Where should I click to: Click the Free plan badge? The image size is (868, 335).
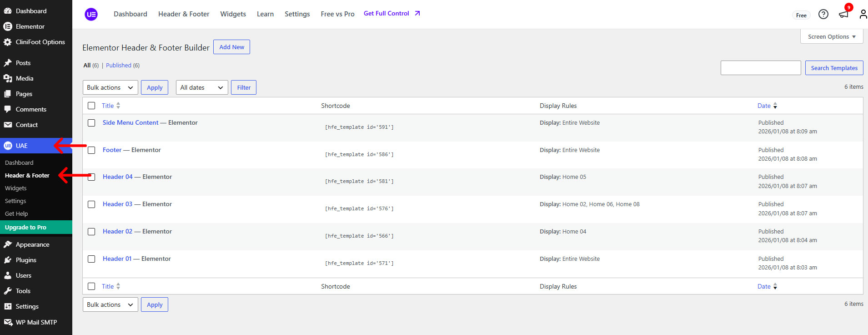pyautogui.click(x=801, y=15)
